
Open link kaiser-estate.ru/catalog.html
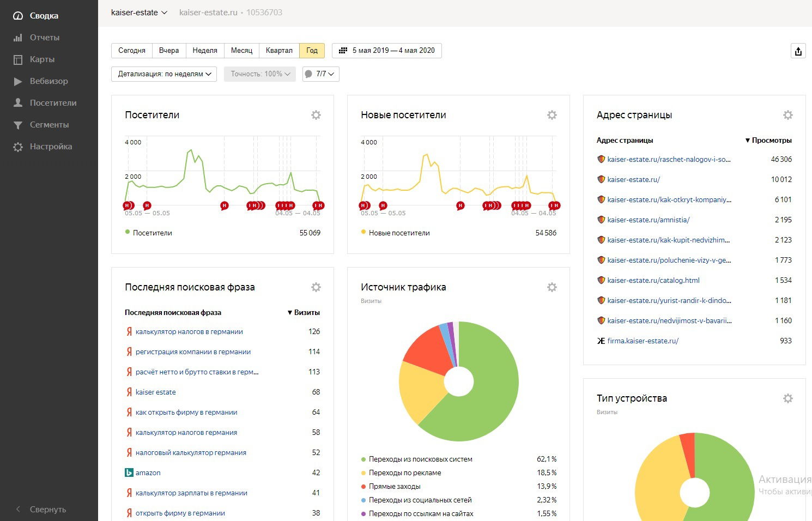(653, 281)
